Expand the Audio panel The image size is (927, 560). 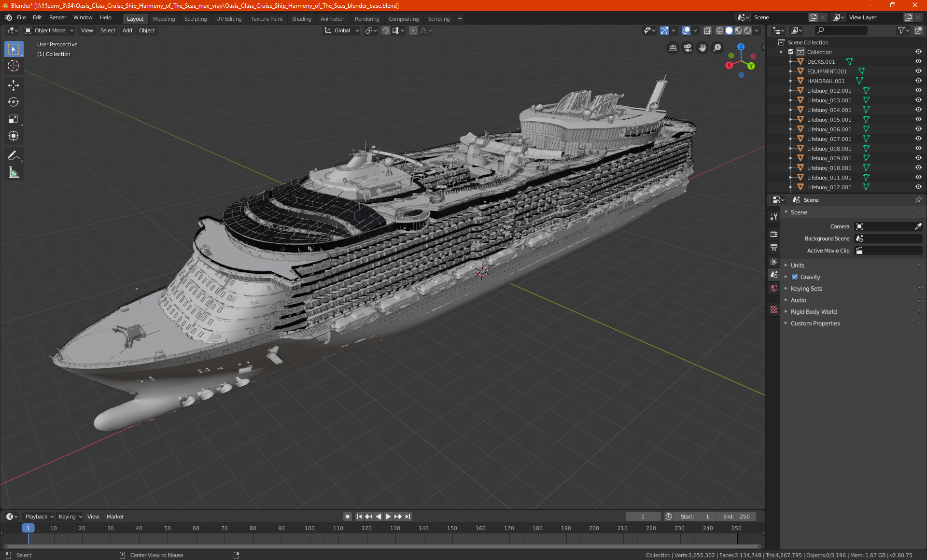coord(799,300)
